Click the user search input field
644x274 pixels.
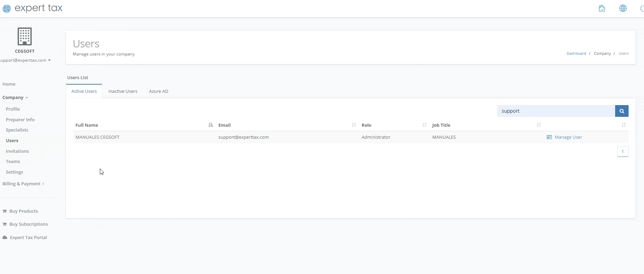[556, 111]
